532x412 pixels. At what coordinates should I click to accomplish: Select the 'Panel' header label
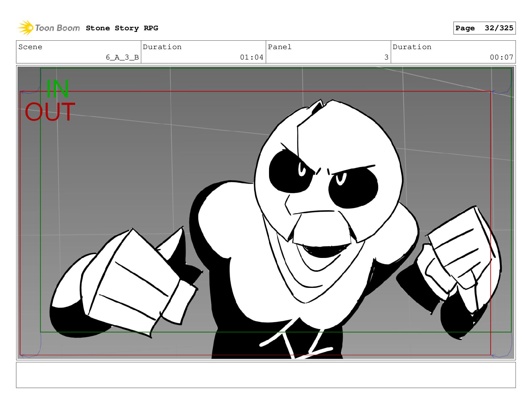pos(279,47)
